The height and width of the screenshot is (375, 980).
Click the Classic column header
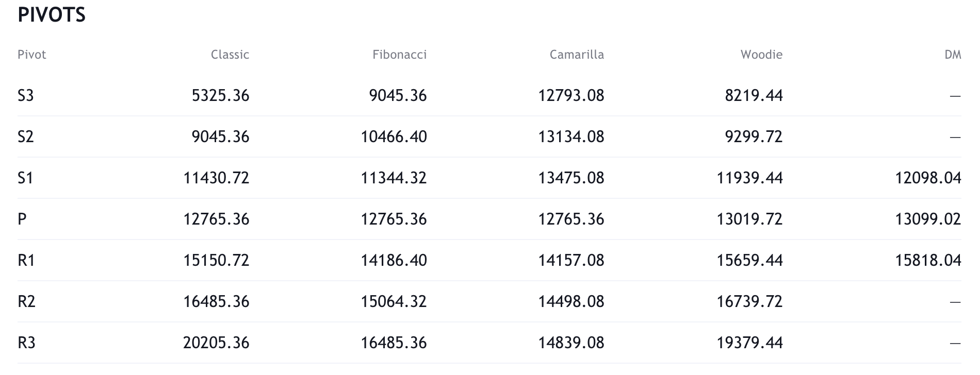pos(230,55)
